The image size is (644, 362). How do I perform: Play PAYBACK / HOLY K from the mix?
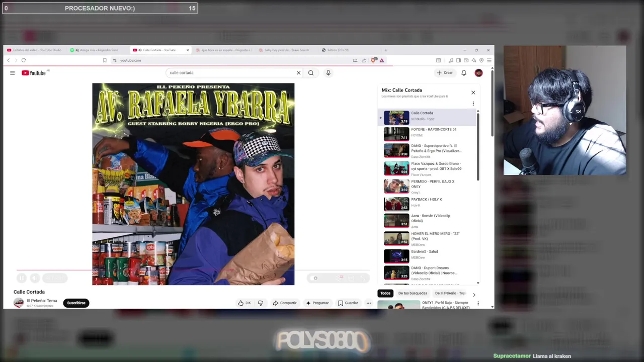pyautogui.click(x=428, y=203)
